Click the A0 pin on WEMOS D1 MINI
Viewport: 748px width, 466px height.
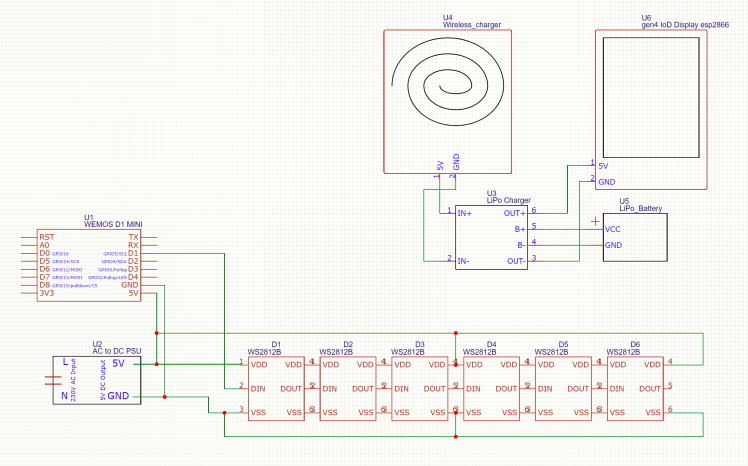(44, 245)
